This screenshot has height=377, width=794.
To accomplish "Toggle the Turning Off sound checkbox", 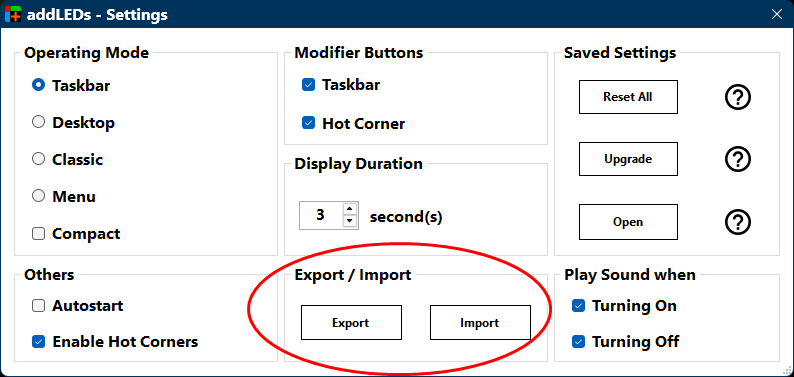I will (578, 342).
